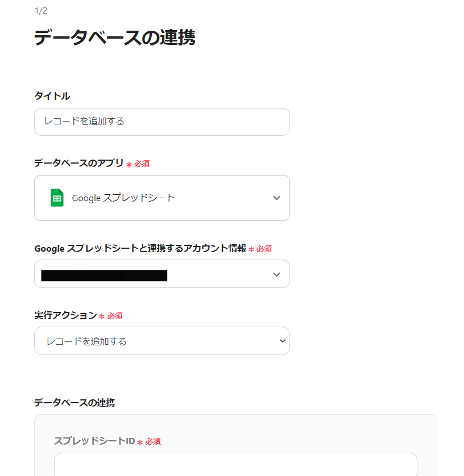Click 必須 marker beside データベースのアプリ
Screen dimensions: 464x476
point(142,164)
